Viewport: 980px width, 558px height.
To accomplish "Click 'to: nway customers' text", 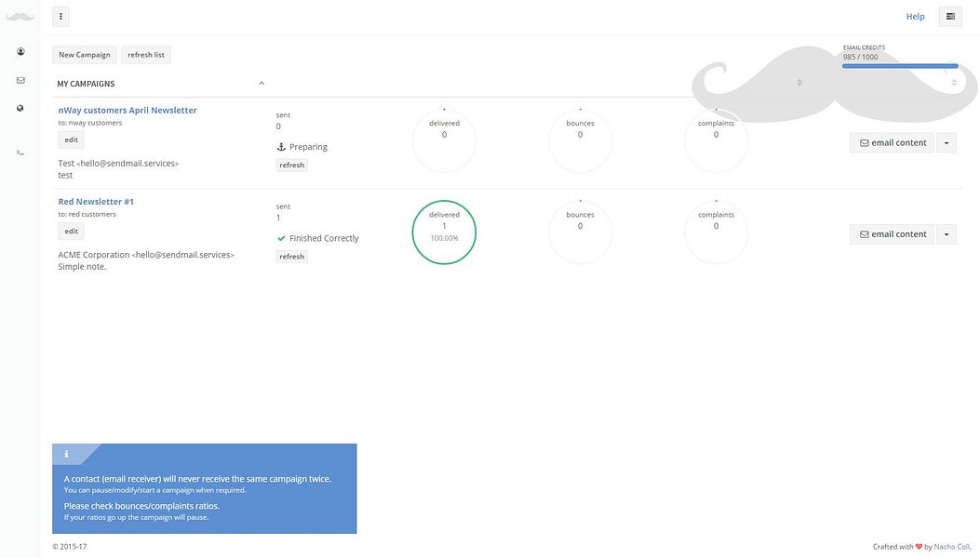I will tap(90, 123).
